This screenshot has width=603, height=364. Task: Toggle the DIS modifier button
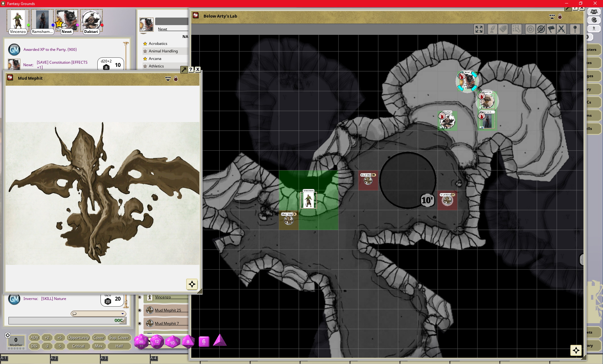(x=35, y=346)
